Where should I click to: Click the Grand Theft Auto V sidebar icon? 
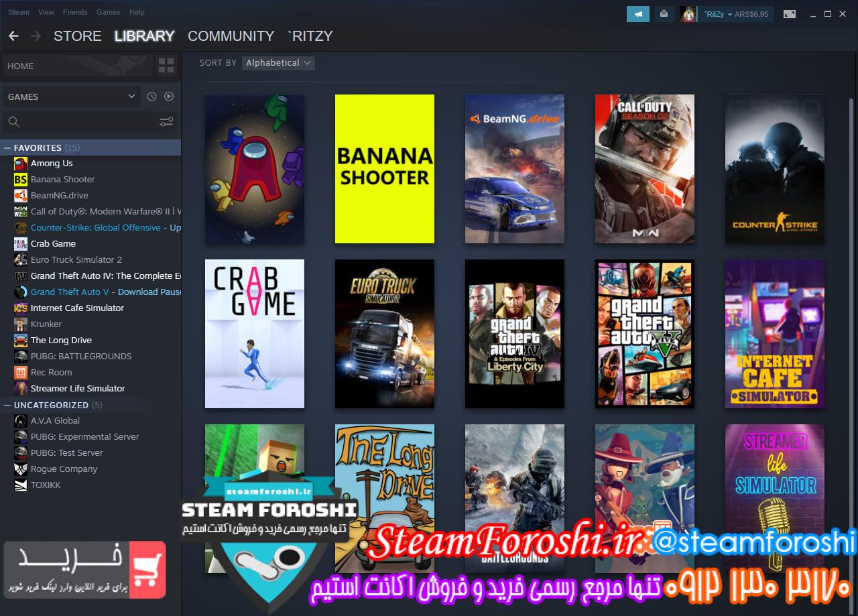21,292
